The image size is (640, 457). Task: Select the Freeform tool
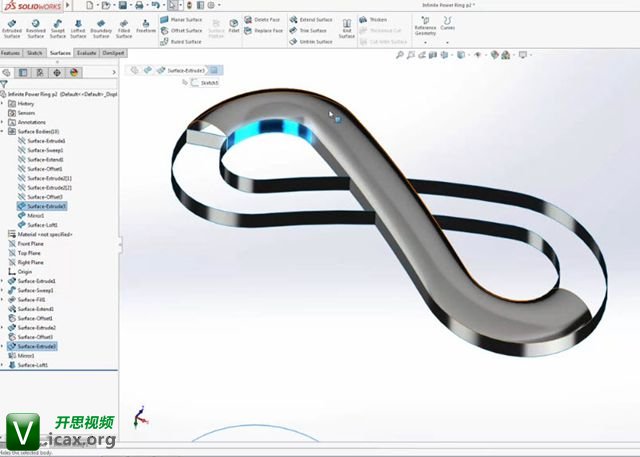pos(146,26)
